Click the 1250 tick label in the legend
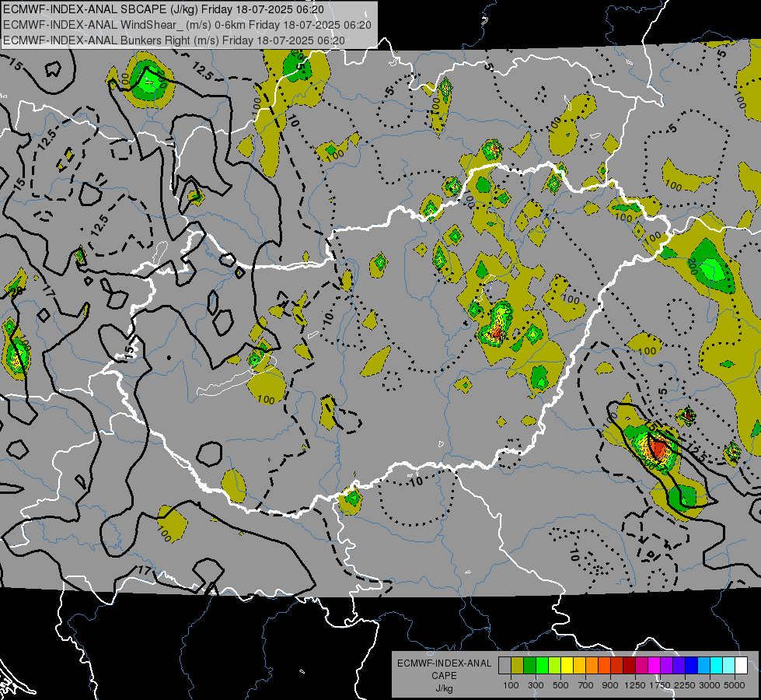Screen dimensions: 761x700 635,685
